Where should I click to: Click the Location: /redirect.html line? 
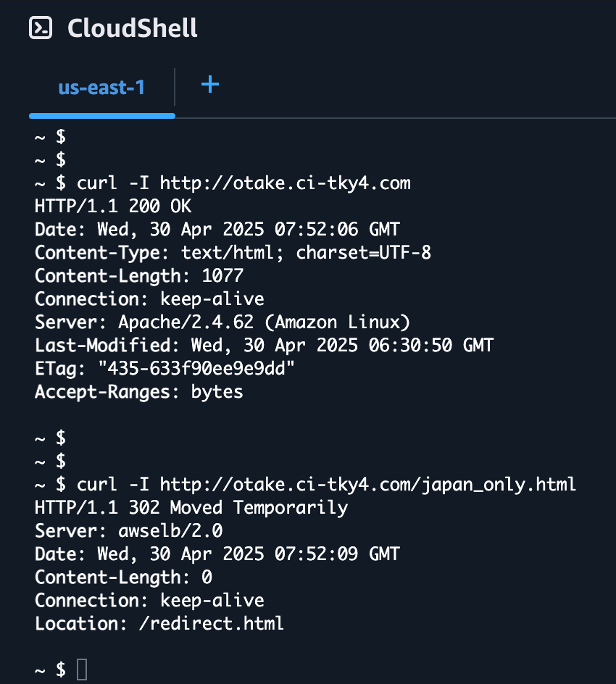click(159, 623)
